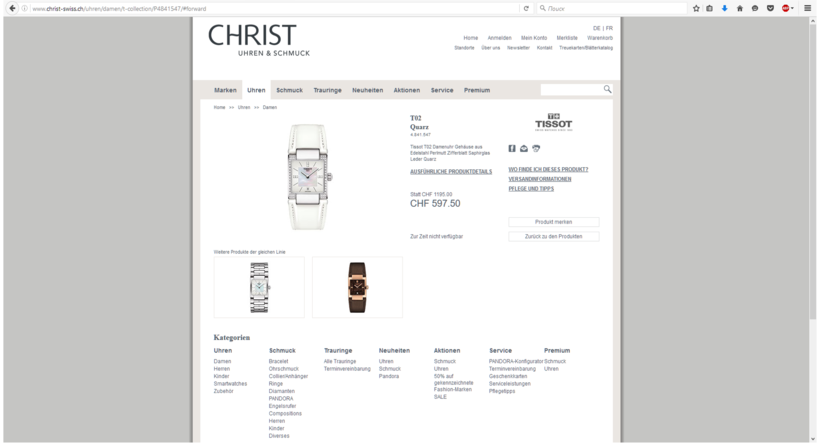
Task: Open the Aktionen navigation tab
Action: [407, 90]
